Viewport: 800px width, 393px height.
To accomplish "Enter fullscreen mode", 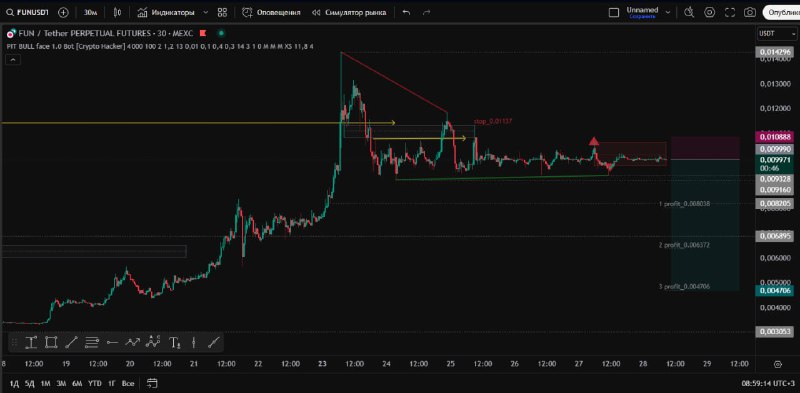I will 730,12.
